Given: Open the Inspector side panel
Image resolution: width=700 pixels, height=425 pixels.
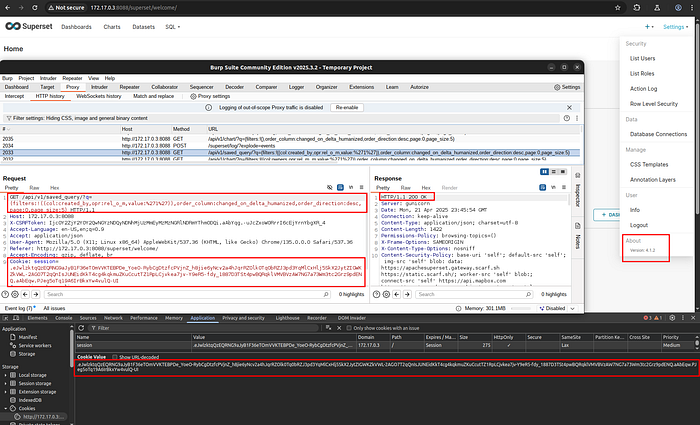Looking at the screenshot, I should tap(577, 191).
